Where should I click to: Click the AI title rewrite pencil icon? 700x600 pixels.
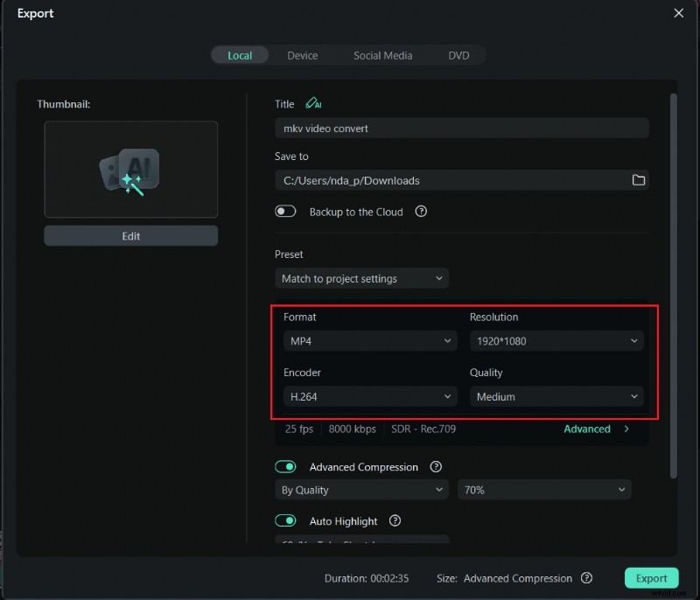click(312, 103)
